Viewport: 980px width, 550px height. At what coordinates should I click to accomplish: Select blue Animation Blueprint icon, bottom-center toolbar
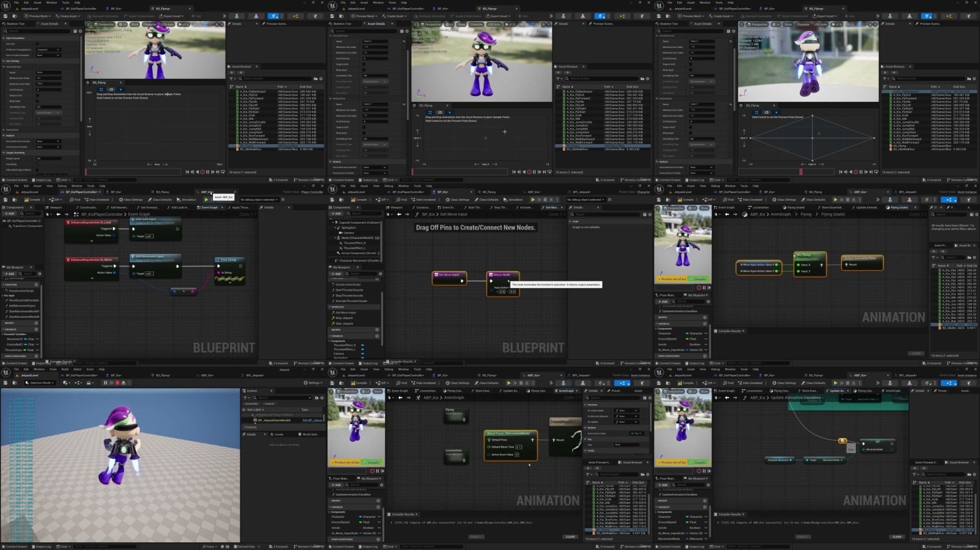click(x=622, y=383)
